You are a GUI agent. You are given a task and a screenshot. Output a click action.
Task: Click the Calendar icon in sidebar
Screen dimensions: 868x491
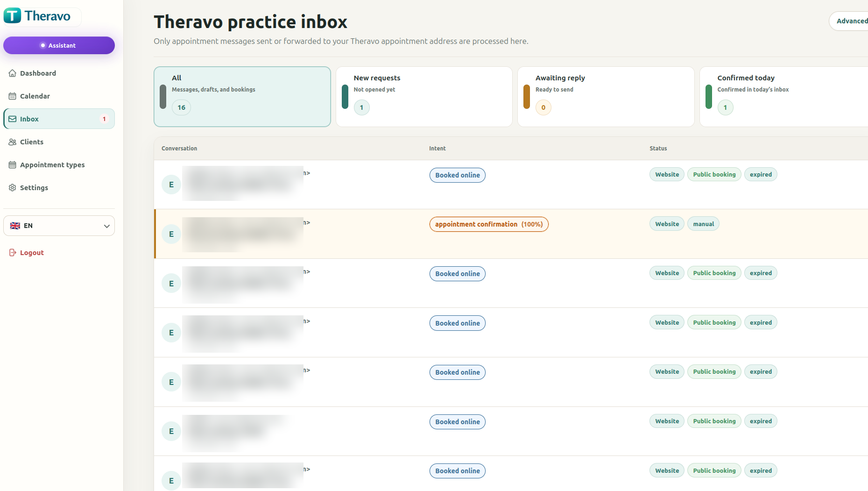tap(13, 96)
